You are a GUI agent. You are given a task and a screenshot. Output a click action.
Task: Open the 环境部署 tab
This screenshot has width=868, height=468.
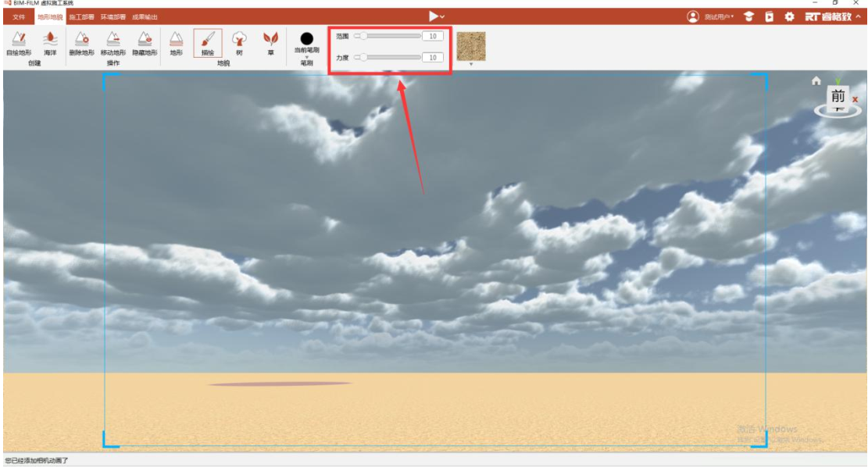click(x=113, y=16)
